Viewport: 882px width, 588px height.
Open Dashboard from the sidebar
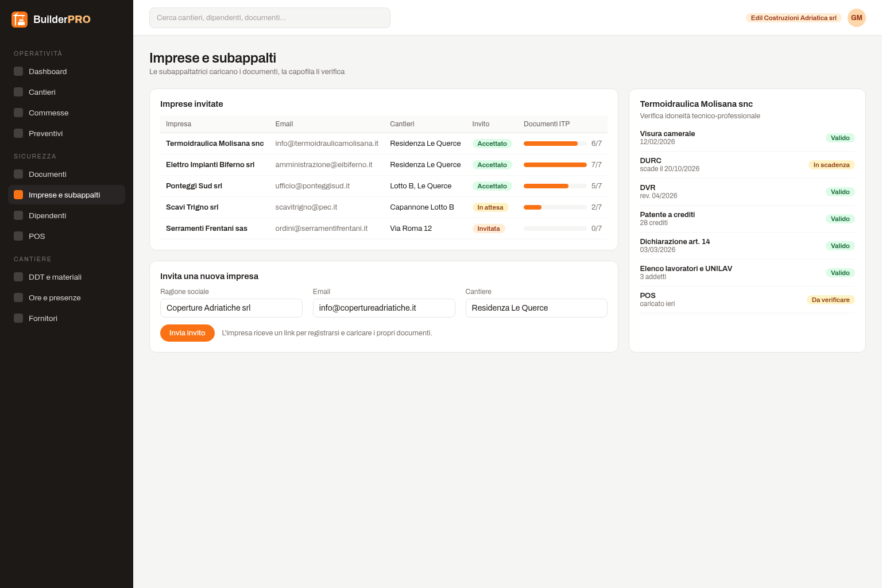(x=67, y=71)
